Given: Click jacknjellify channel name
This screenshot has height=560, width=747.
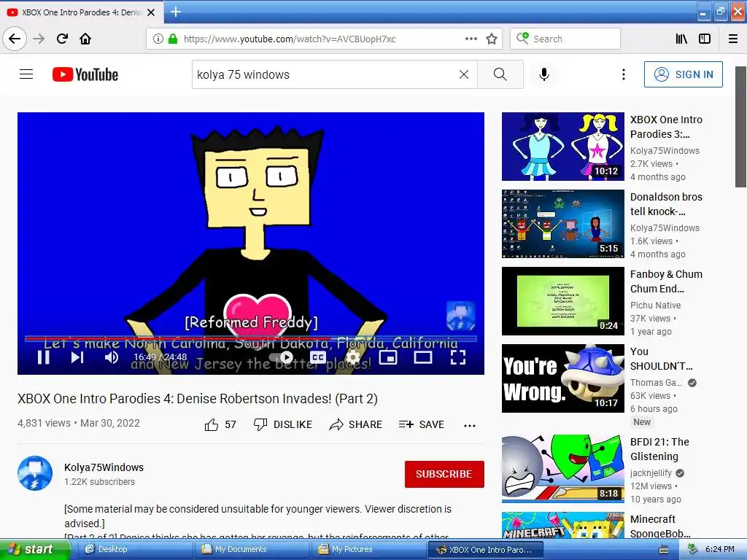Looking at the screenshot, I should click(651, 472).
